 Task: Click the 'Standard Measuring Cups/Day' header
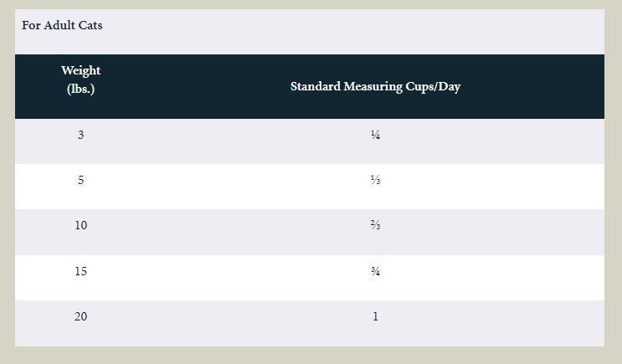point(375,86)
